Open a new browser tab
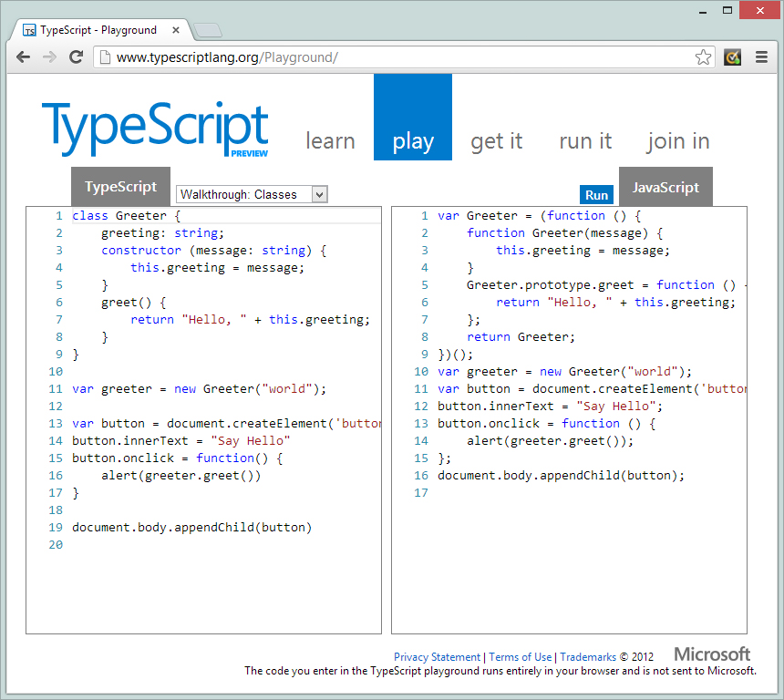 [208, 30]
